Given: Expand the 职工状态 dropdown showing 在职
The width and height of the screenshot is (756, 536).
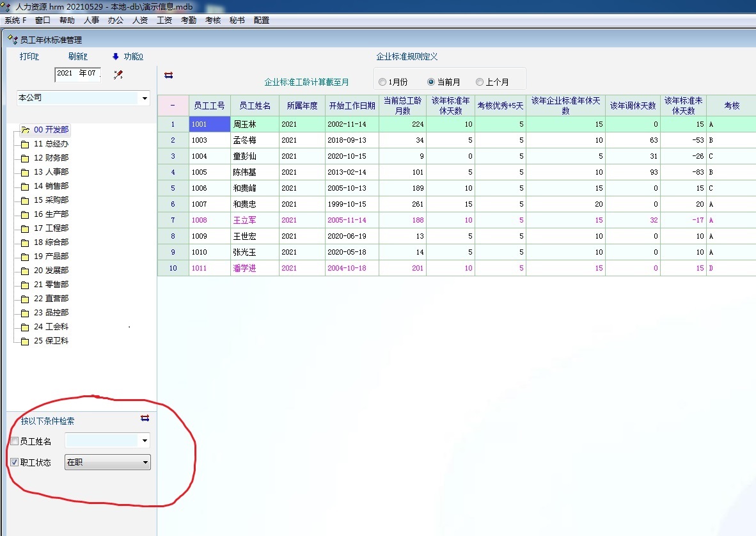Looking at the screenshot, I should click(145, 462).
